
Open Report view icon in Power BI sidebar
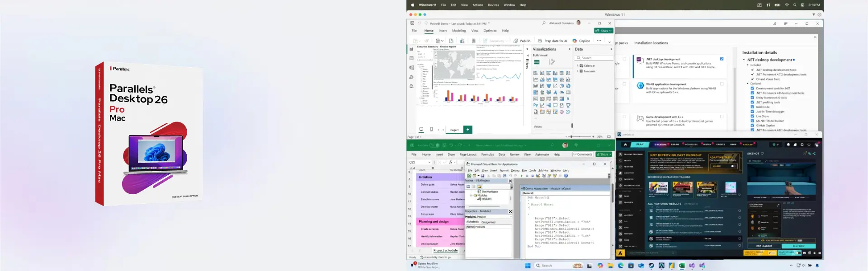coord(411,49)
